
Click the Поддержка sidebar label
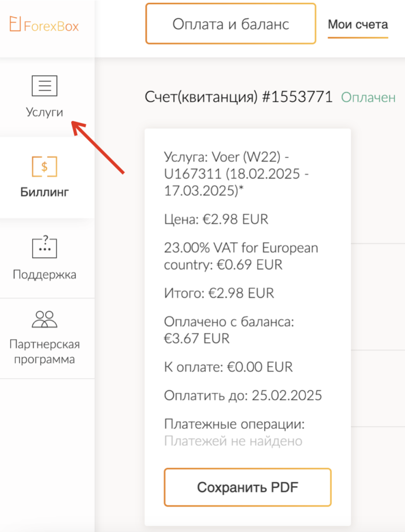click(x=44, y=274)
